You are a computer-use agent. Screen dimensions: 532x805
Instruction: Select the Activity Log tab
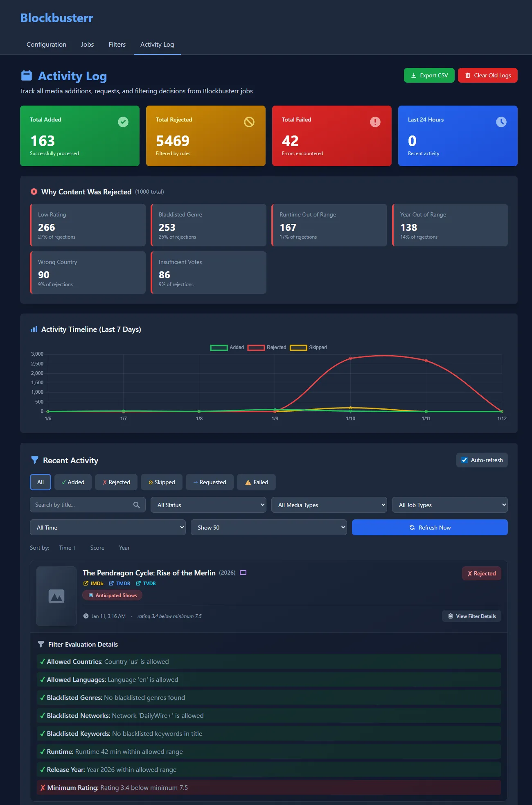[x=157, y=45]
